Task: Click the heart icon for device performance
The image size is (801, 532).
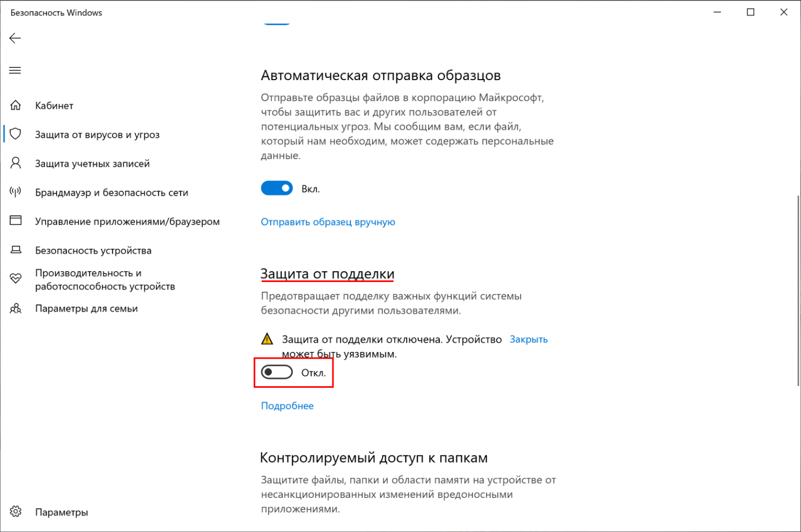Action: click(x=16, y=279)
